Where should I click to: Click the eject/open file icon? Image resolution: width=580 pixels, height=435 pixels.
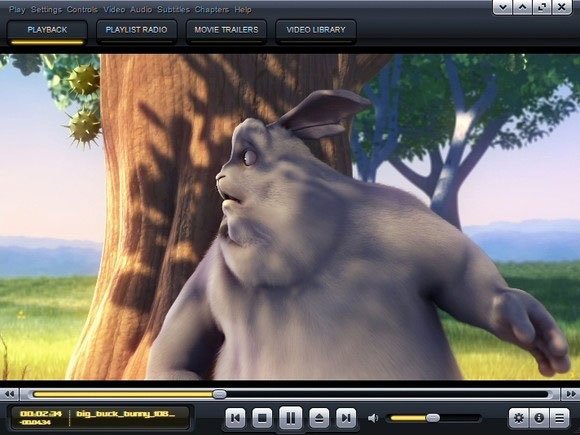pos(319,418)
